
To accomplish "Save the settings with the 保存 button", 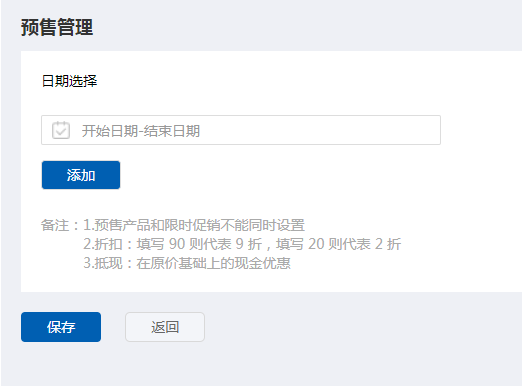I will click(x=61, y=327).
